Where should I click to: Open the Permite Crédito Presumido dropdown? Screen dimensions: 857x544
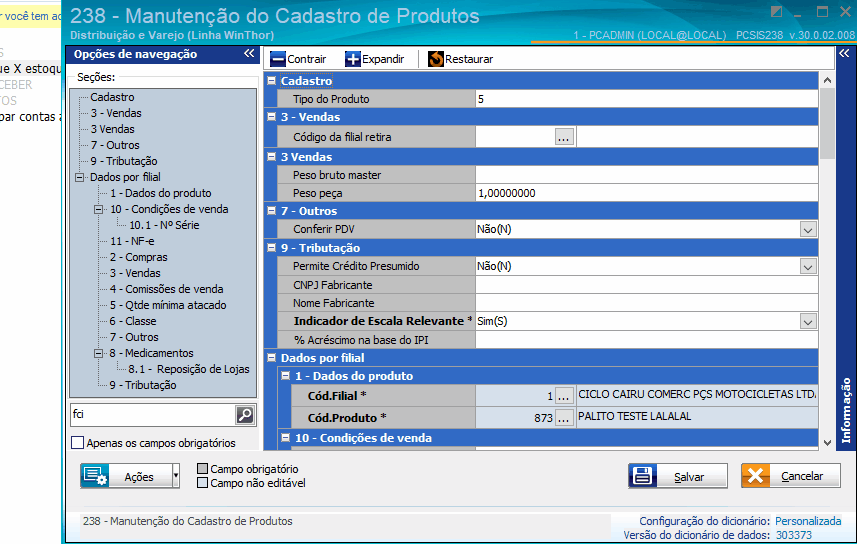point(808,267)
